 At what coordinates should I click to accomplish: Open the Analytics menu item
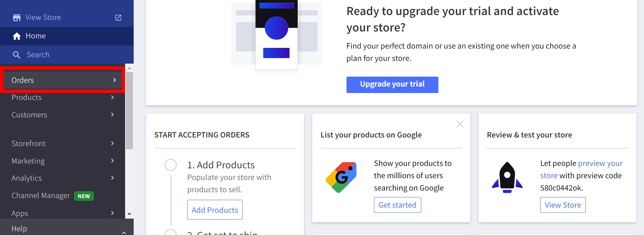[x=27, y=178]
